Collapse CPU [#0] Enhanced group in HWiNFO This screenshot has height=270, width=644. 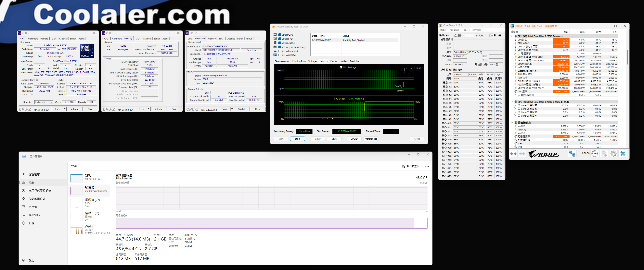point(512,36)
